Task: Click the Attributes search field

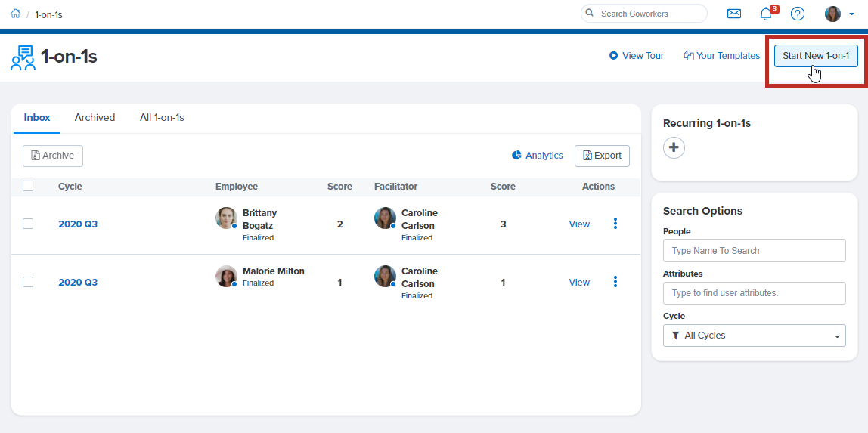Action: point(754,293)
